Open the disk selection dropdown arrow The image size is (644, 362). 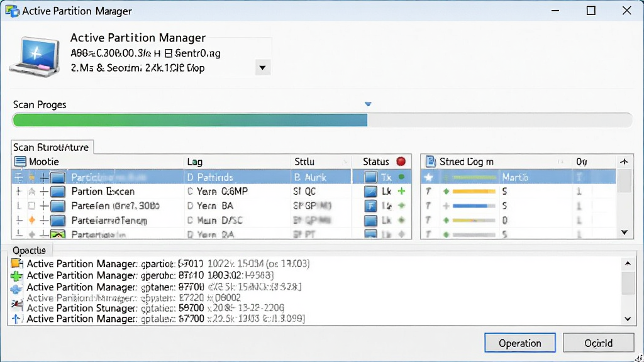click(x=262, y=68)
